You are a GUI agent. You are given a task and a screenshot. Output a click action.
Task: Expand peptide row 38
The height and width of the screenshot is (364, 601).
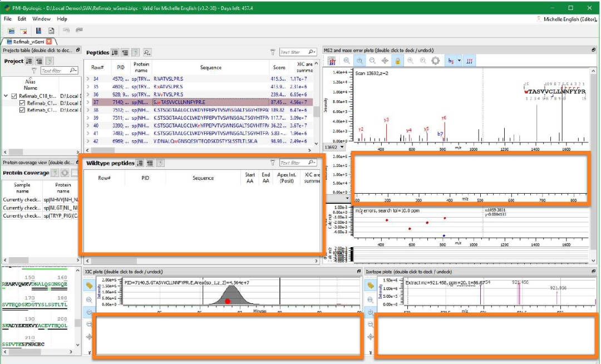[x=88, y=110]
